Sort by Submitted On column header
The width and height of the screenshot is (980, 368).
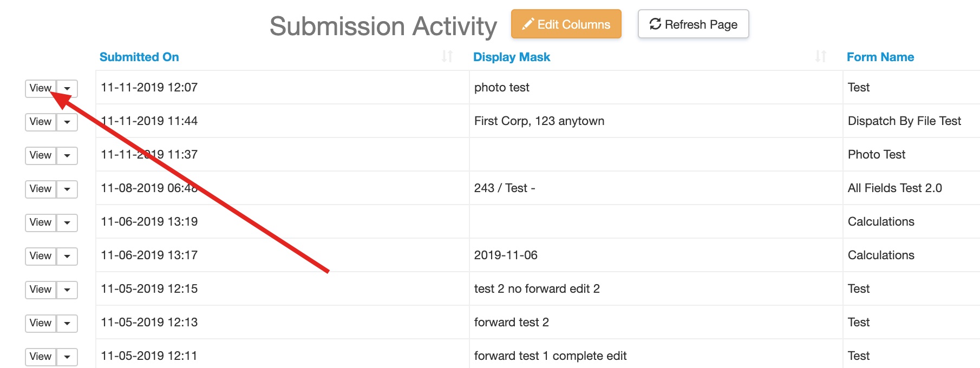[139, 57]
